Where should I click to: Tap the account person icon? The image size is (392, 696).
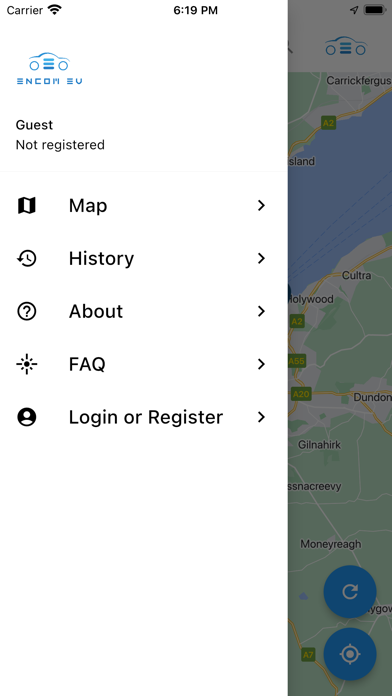[x=27, y=417]
